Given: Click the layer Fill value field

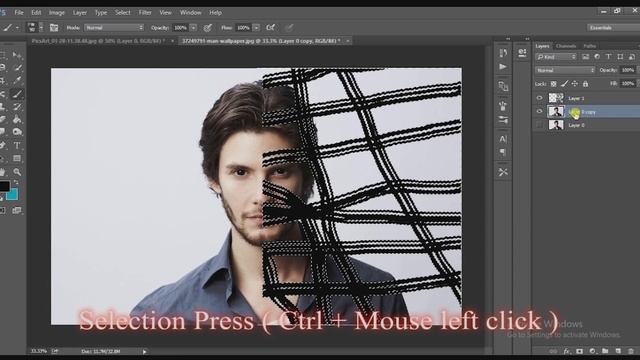Looking at the screenshot, I should [628, 84].
